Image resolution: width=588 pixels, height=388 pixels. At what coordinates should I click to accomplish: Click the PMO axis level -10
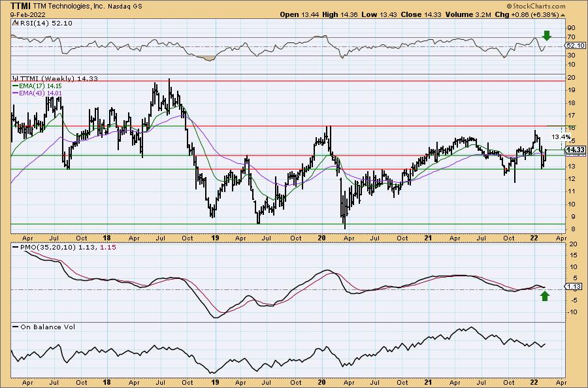pos(572,312)
